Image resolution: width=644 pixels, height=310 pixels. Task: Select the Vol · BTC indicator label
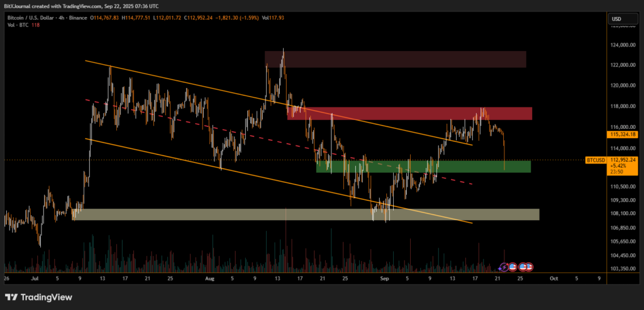(x=18, y=26)
